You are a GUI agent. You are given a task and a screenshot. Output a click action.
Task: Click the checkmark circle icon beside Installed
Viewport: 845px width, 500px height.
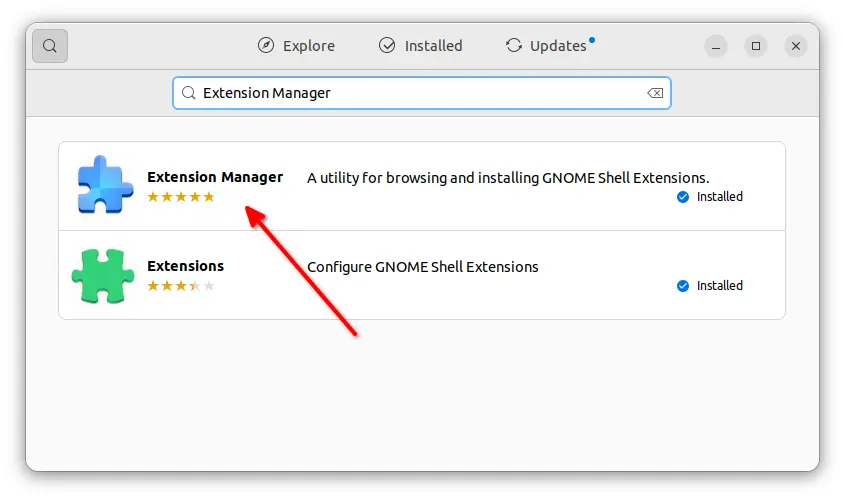(387, 46)
